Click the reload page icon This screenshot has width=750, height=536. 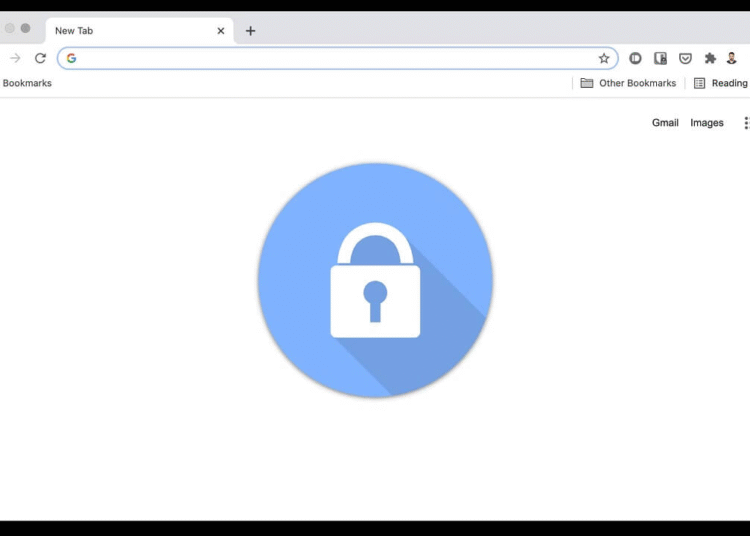(40, 58)
